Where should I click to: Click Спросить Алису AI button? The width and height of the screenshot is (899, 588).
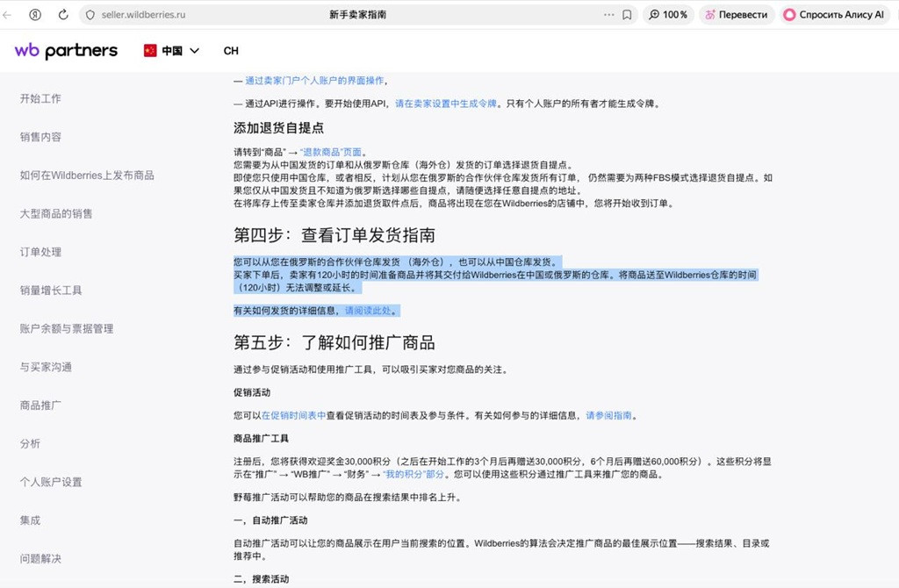834,15
